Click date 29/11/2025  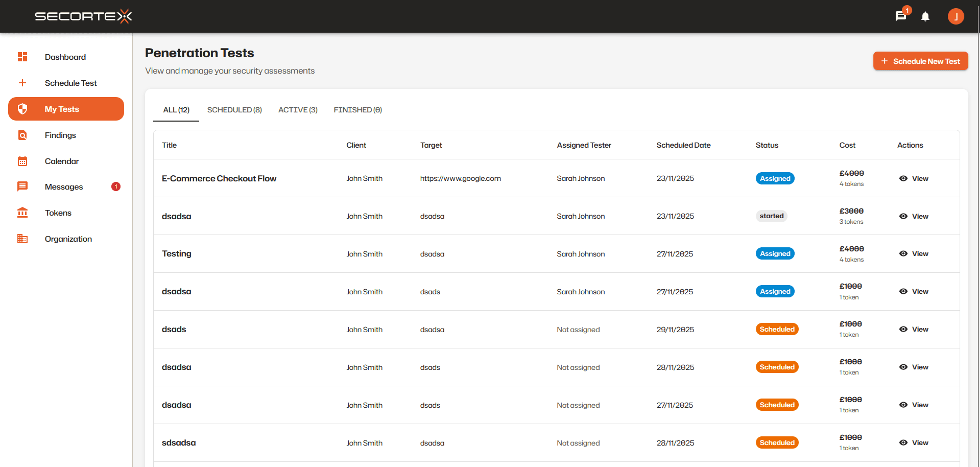675,330
